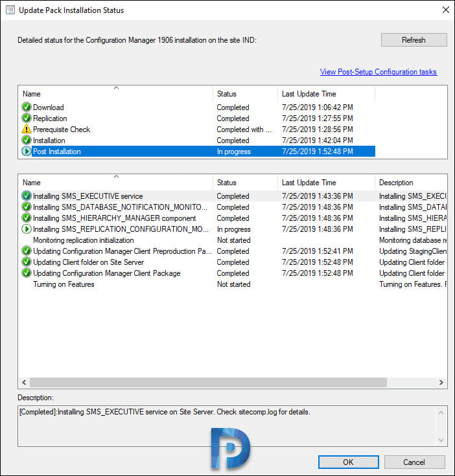Sort lower list by Description column header

tap(411, 183)
